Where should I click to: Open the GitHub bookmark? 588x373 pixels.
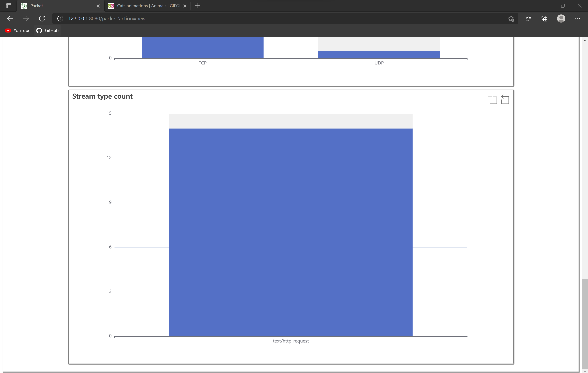pyautogui.click(x=48, y=31)
